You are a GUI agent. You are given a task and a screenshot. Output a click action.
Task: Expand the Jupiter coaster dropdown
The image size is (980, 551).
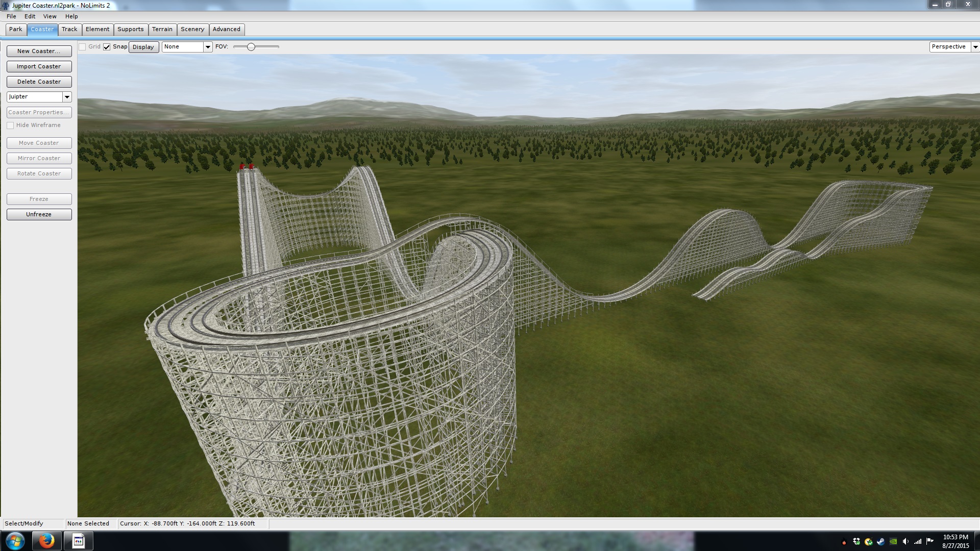(x=67, y=97)
